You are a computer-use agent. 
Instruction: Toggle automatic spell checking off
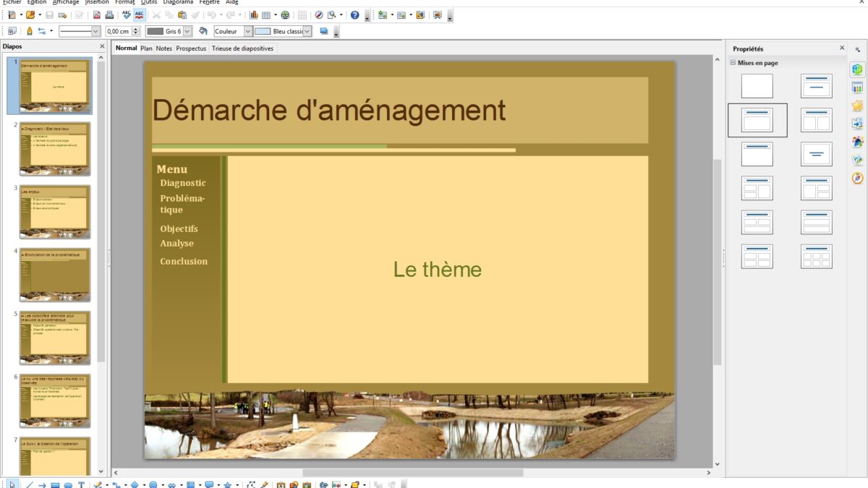139,15
